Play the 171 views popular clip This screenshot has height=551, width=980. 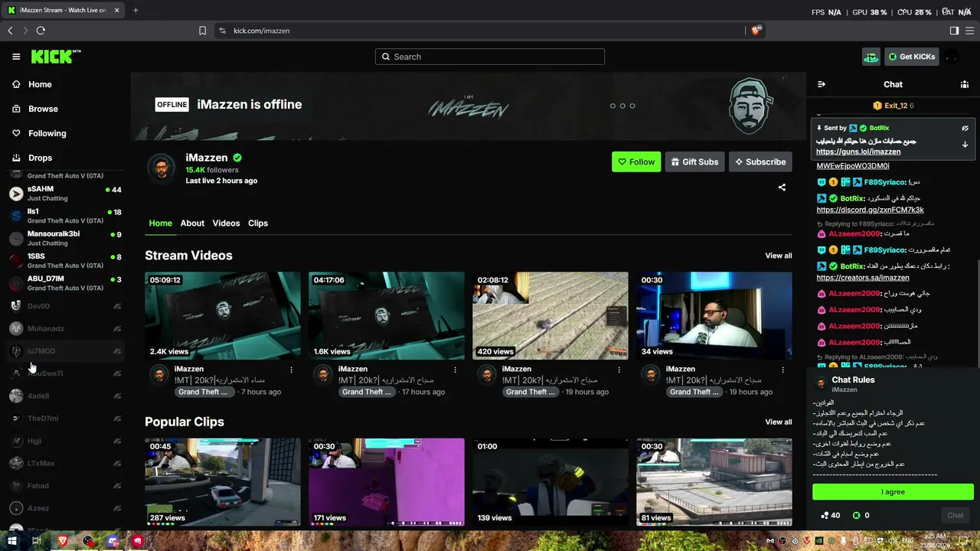387,482
